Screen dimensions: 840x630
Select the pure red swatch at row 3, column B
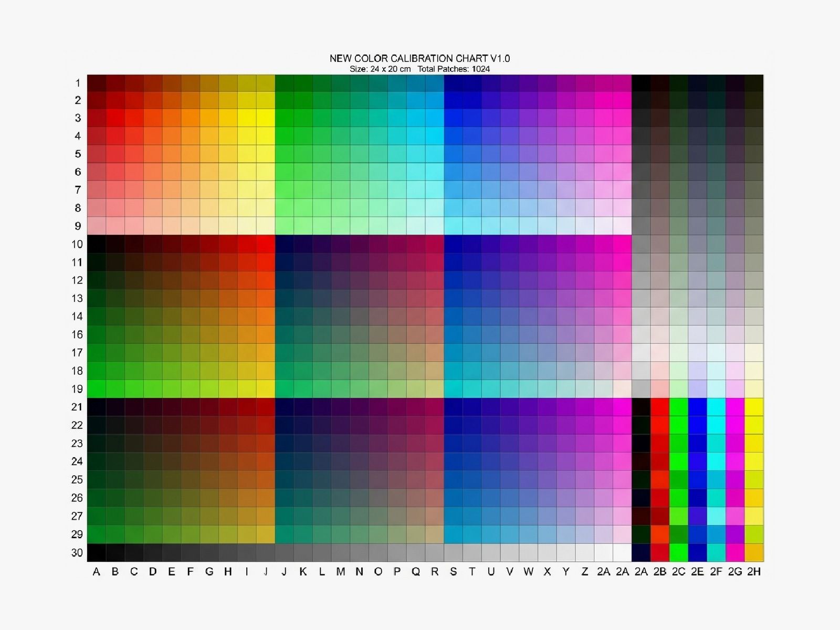(115, 118)
